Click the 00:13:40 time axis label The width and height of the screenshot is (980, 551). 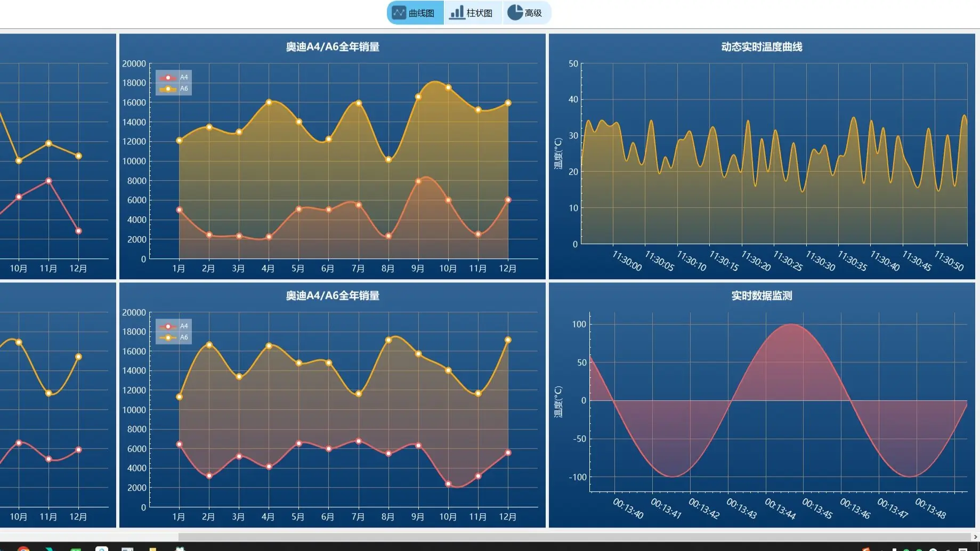(628, 508)
